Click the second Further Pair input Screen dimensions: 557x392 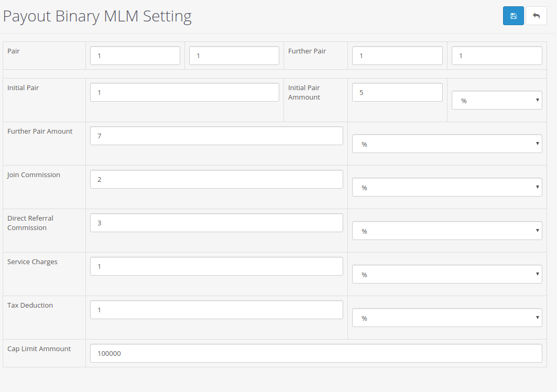pyautogui.click(x=496, y=56)
